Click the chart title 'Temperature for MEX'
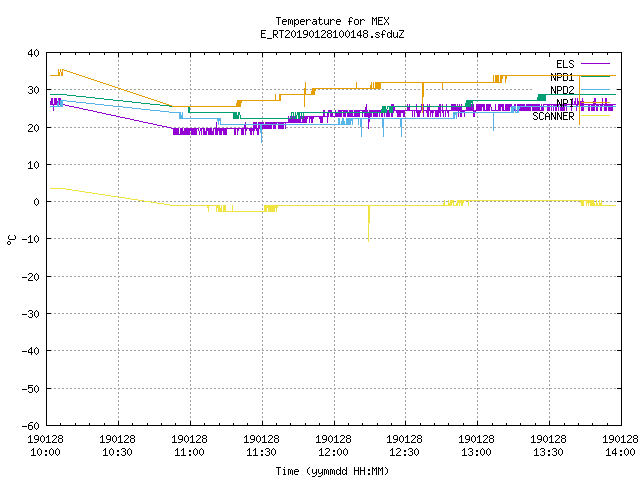Image resolution: width=640 pixels, height=480 pixels. click(332, 21)
